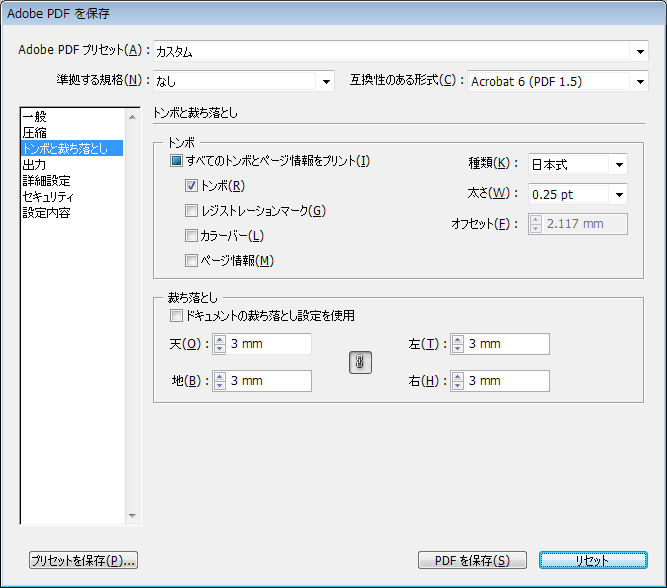Select 圧縮 in the category list
The height and width of the screenshot is (588, 667).
[72, 132]
